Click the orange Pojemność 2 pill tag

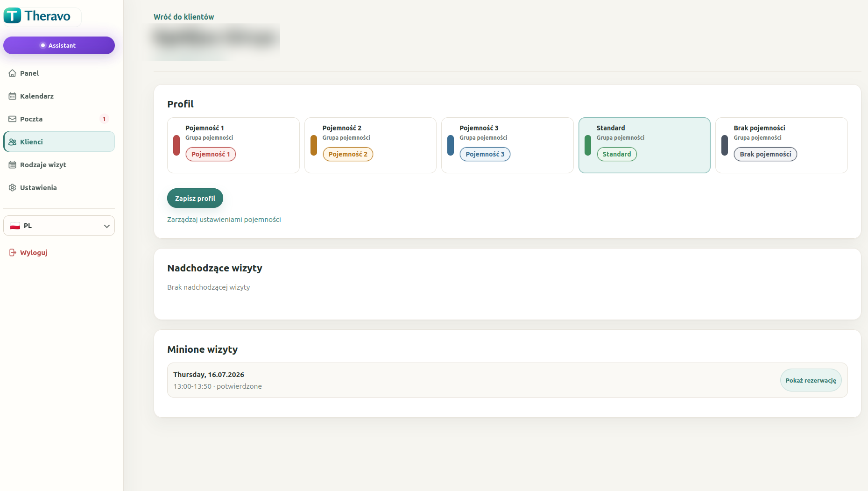(348, 154)
